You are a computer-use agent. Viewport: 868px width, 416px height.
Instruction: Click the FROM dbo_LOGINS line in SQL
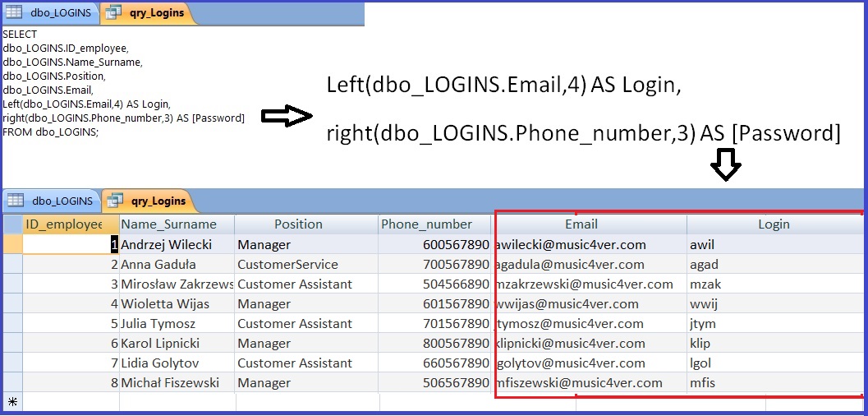[50, 132]
